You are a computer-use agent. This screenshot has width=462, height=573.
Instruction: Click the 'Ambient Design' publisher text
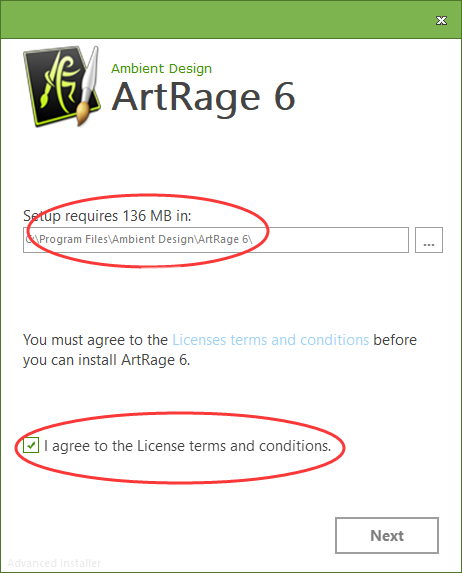[x=162, y=69]
